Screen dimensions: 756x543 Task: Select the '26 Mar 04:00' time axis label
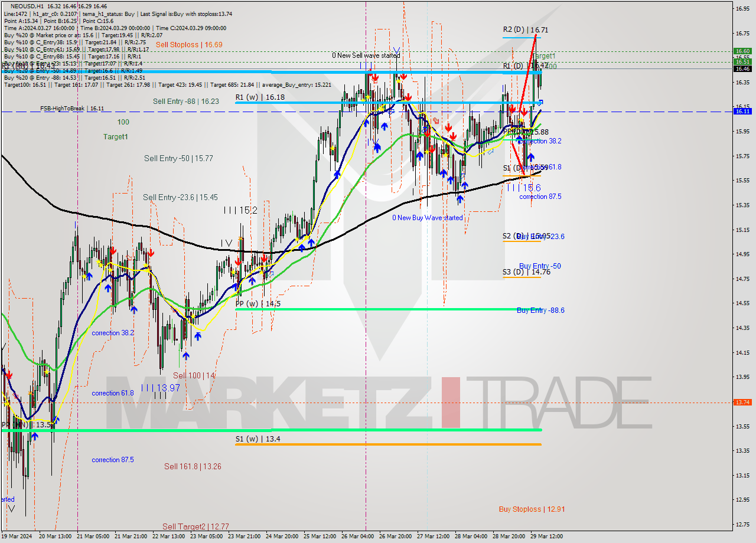click(x=358, y=537)
